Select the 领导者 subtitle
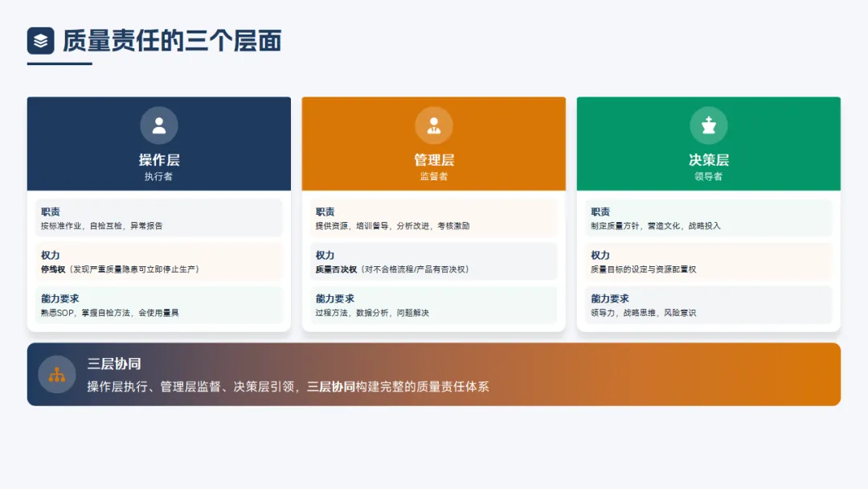The width and height of the screenshot is (868, 489). (709, 177)
